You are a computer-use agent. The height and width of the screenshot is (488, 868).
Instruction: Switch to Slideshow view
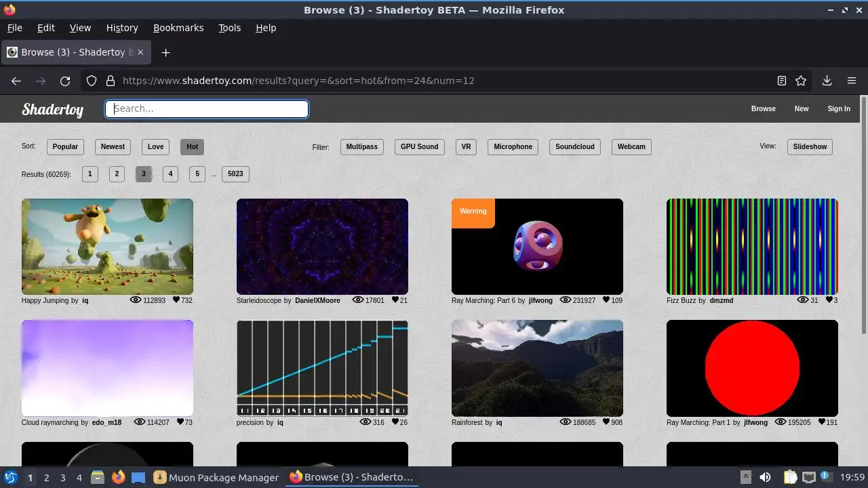point(810,146)
